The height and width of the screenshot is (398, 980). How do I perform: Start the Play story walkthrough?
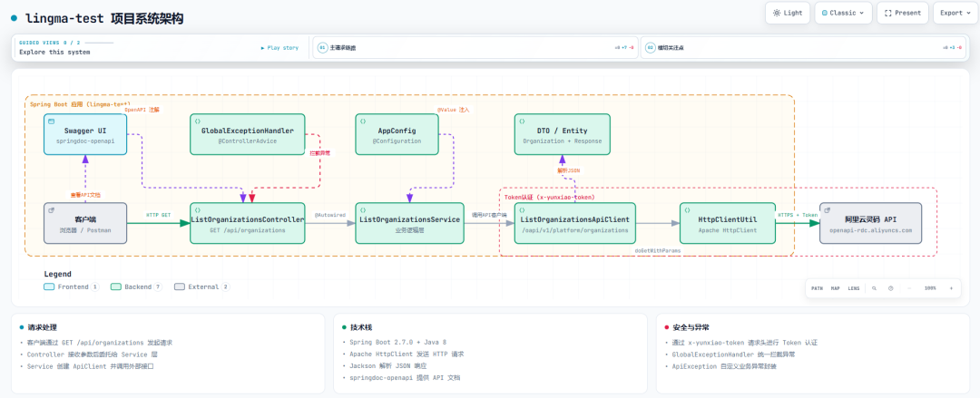[x=280, y=47]
